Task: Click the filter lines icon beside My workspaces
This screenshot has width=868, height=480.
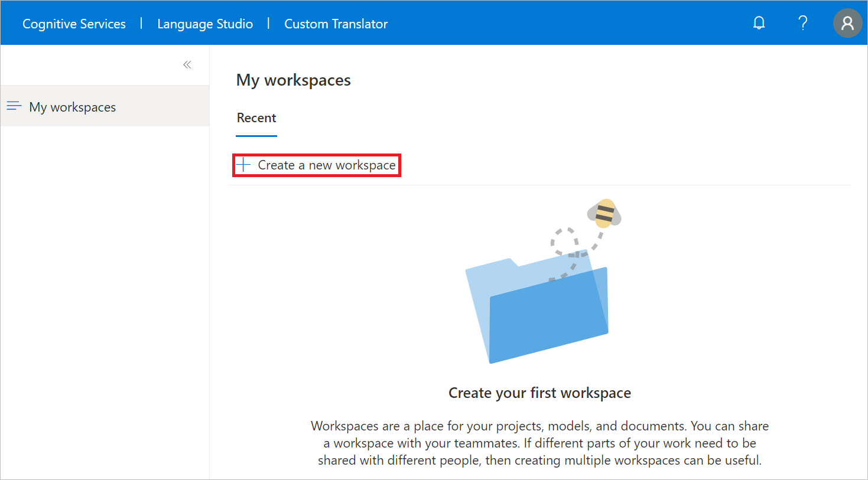Action: [14, 106]
